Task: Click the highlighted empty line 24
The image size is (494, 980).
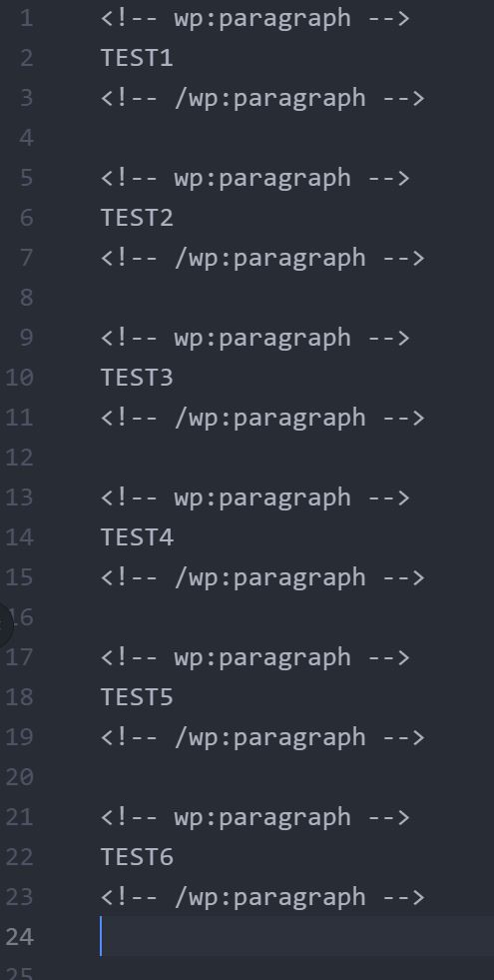Action: pyautogui.click(x=296, y=937)
